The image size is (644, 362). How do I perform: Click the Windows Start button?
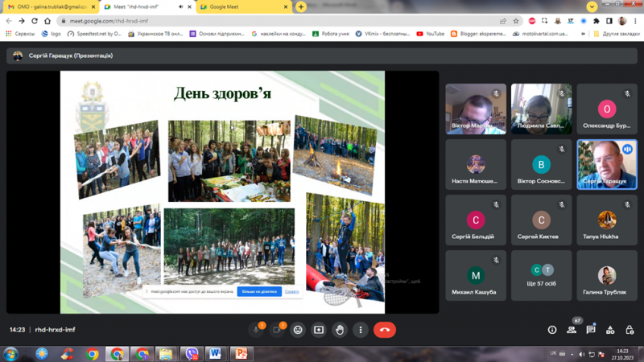(11, 354)
